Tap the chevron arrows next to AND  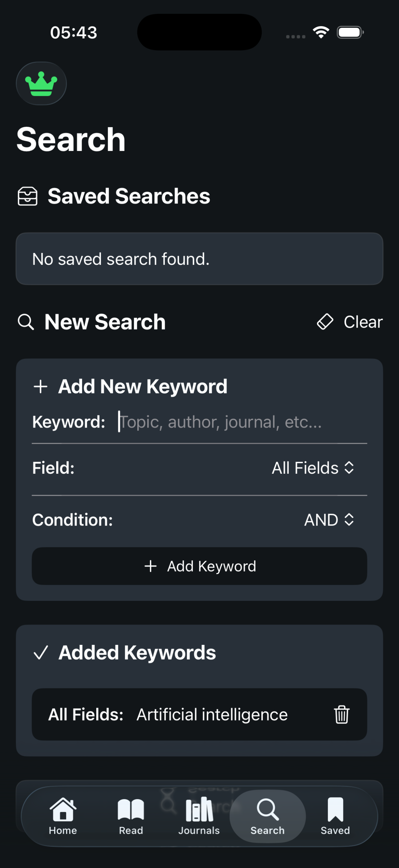pyautogui.click(x=349, y=520)
